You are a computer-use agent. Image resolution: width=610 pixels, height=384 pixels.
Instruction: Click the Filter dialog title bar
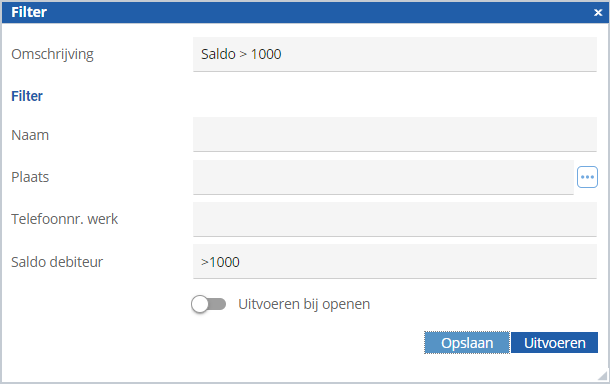(x=305, y=12)
